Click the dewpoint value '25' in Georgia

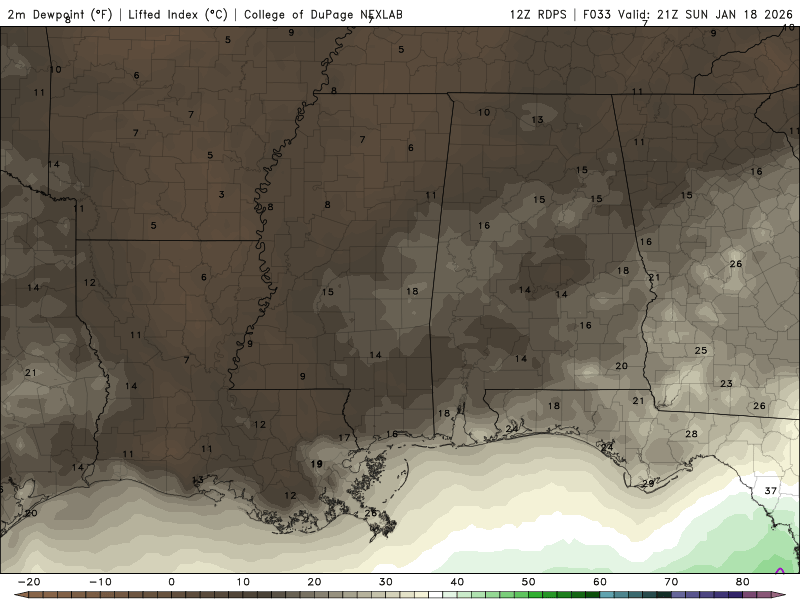point(701,351)
